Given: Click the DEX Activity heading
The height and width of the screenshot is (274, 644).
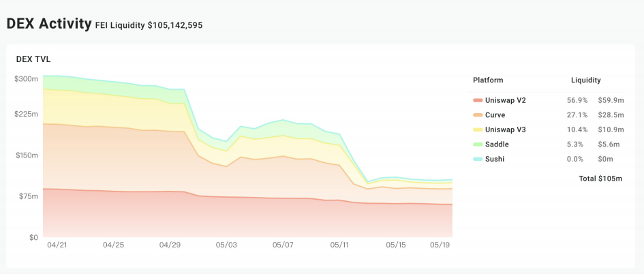Looking at the screenshot, I should (49, 24).
